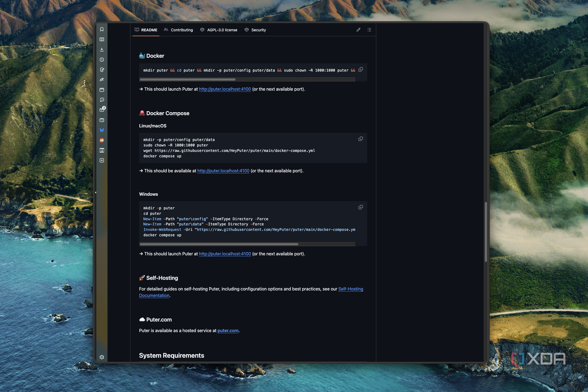588x392 pixels.
Task: Open the Reading List panel icon
Action: [102, 40]
